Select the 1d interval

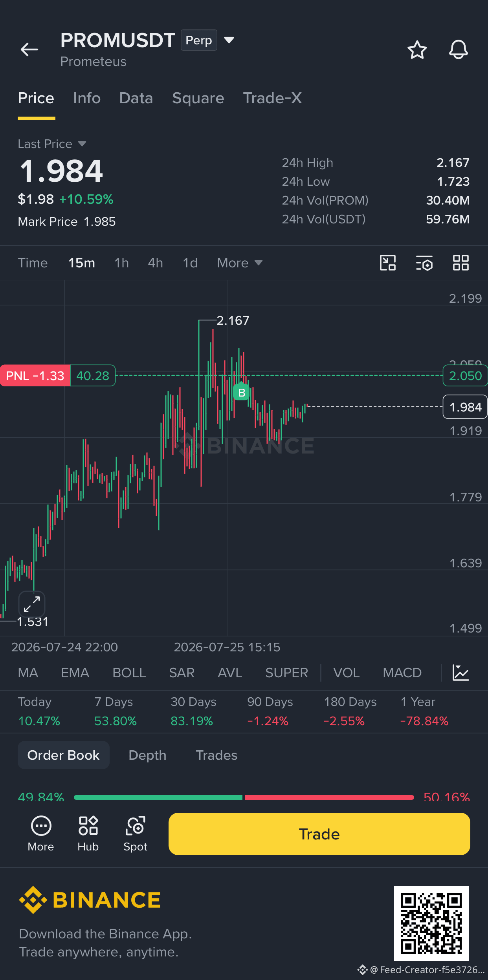pos(190,263)
